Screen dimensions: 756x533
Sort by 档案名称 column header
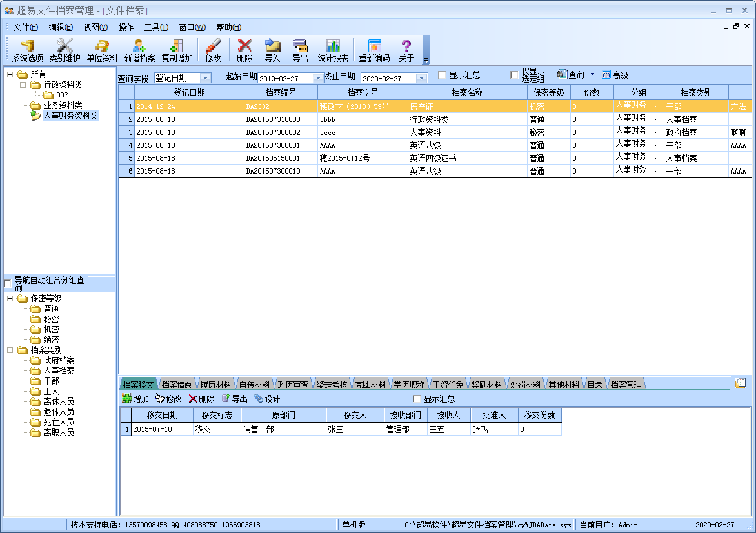click(x=467, y=92)
